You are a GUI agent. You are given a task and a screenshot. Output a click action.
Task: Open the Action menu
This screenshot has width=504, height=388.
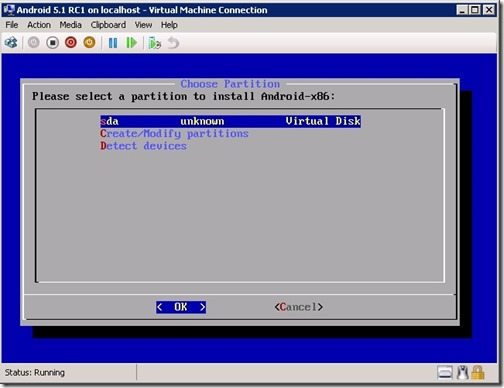(39, 25)
